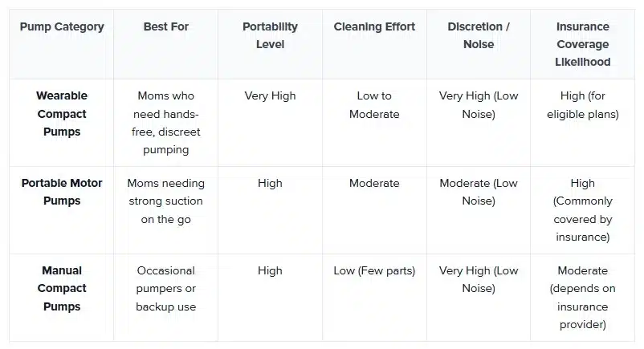Click the Cleaning Effort column header
This screenshot has height=349, width=644.
374,27
